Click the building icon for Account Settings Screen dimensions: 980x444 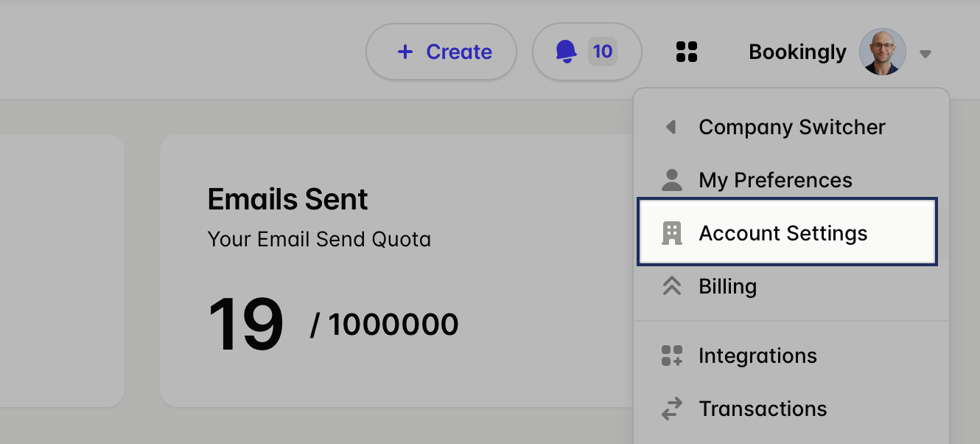[x=671, y=233]
